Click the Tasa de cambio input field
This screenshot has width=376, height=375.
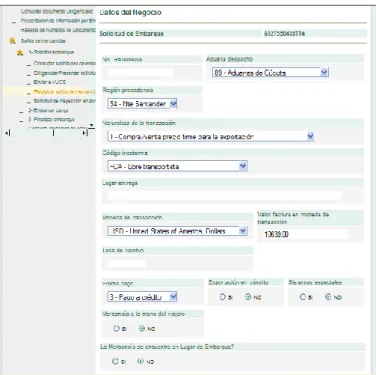[127, 263]
